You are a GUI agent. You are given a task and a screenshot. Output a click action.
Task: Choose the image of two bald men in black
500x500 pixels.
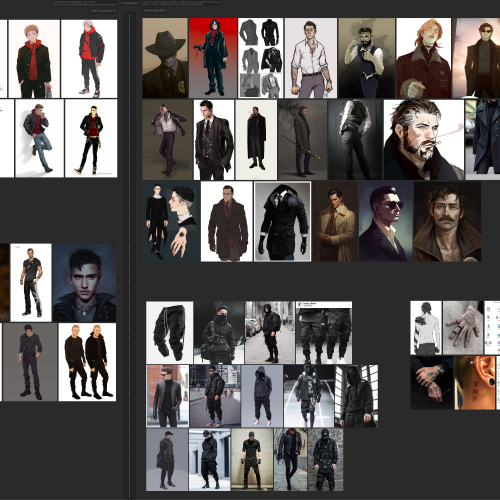87,362
